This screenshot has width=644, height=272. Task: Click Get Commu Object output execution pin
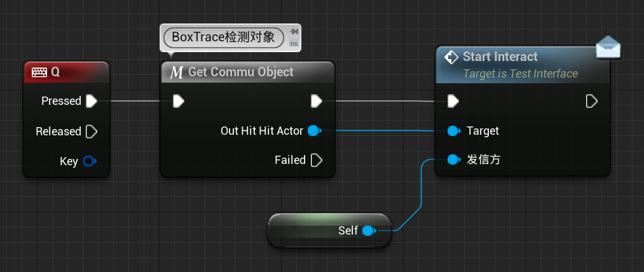316,101
